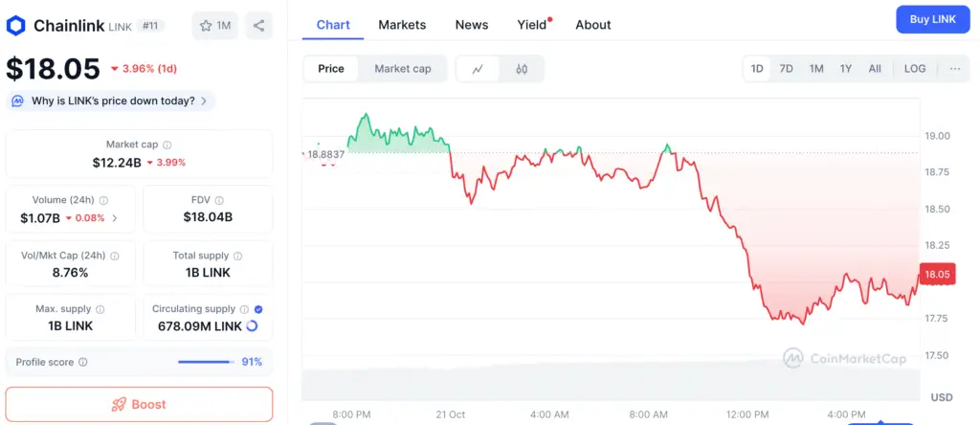Click the Profile score info icon

click(83, 363)
